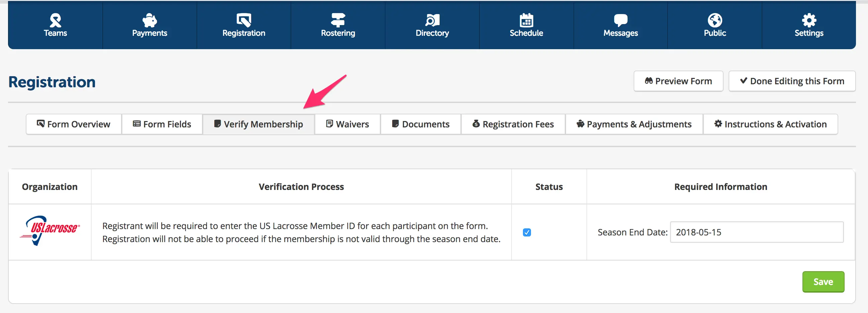Open the Directory search icon
868x313 pixels.
click(x=432, y=20)
